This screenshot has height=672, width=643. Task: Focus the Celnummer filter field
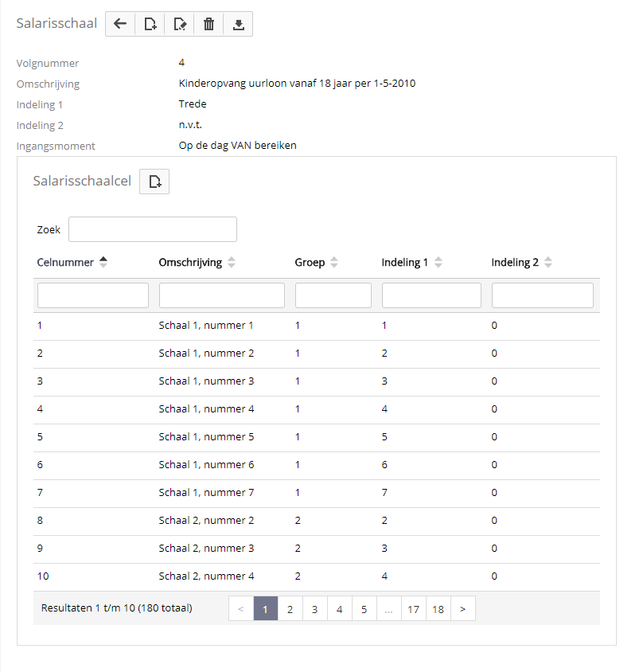coord(93,295)
